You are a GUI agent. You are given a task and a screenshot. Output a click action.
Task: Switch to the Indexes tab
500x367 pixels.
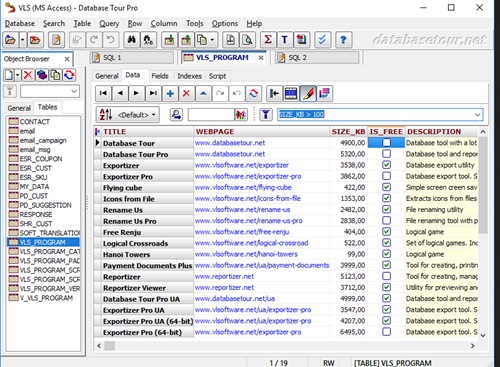click(x=189, y=76)
